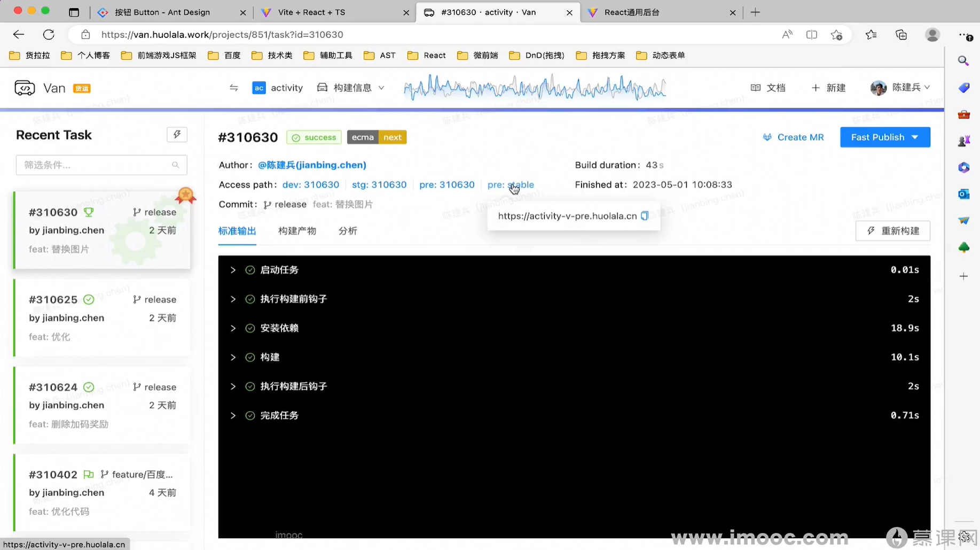Open the 构建信息 dropdown
Viewport: 980px width, 550px height.
point(351,88)
